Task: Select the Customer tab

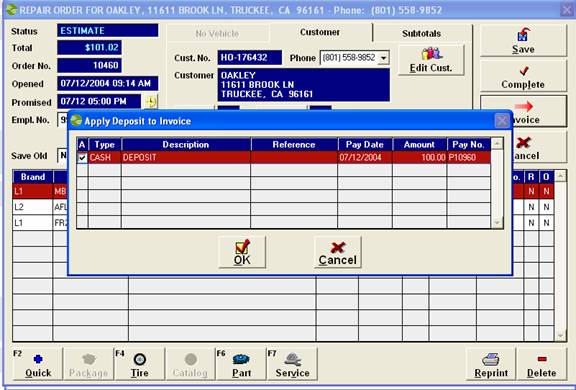Action: pos(320,32)
